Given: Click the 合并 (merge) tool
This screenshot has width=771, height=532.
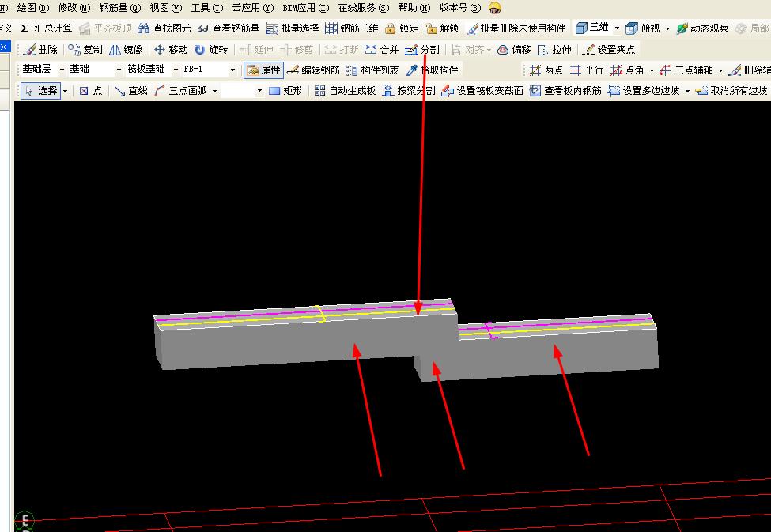Looking at the screenshot, I should [382, 50].
